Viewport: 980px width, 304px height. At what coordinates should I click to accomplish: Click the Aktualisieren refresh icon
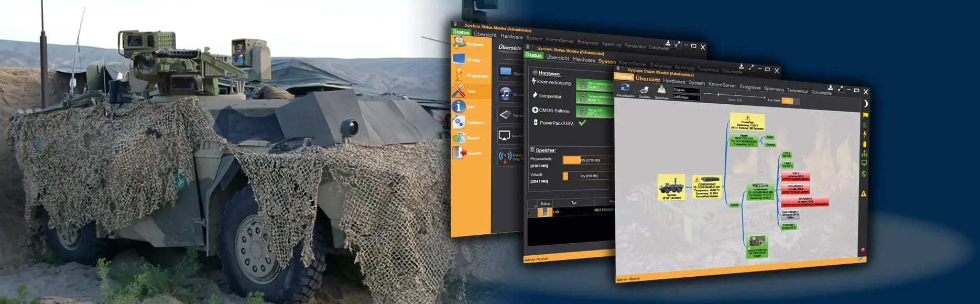tap(625, 89)
